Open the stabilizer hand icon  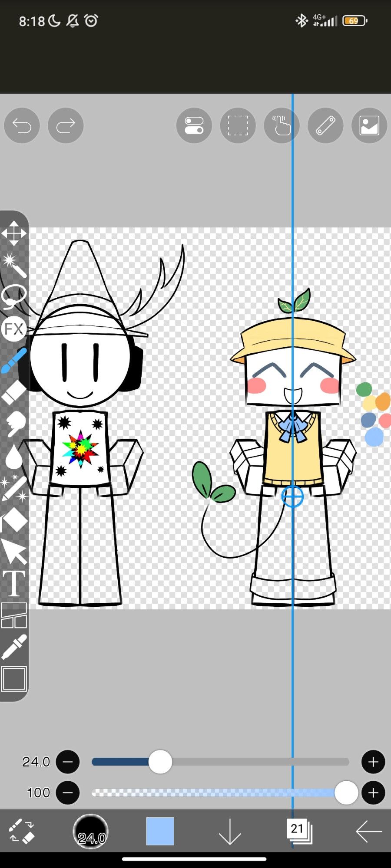(282, 126)
